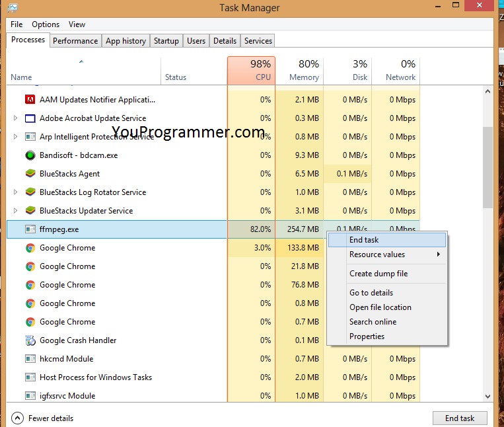This screenshot has width=504, height=427.
Task: Click the End task button at bottom
Action: coord(460,418)
